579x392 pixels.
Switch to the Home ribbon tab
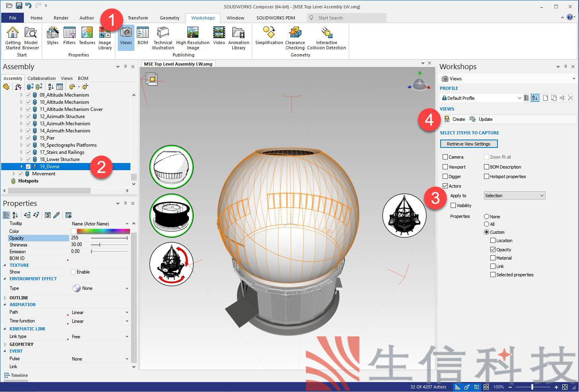[x=36, y=18]
